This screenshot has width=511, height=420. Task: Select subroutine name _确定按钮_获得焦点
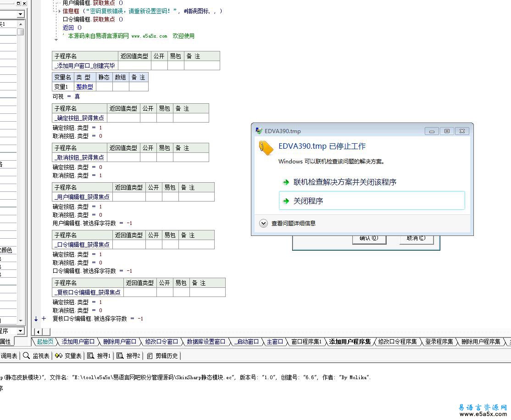[x=79, y=118]
